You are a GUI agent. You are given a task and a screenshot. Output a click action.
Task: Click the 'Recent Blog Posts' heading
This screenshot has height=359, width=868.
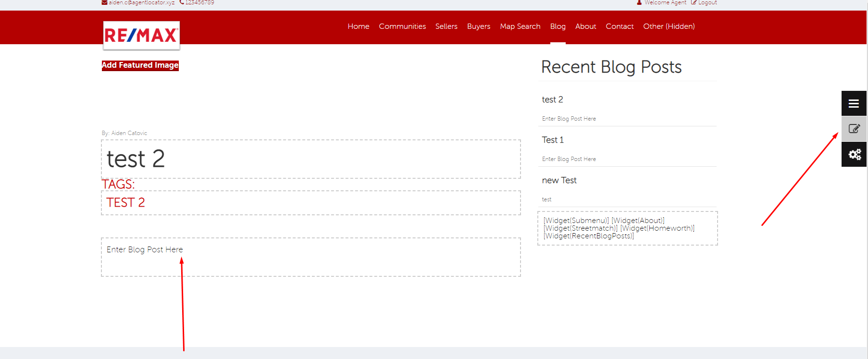[x=611, y=67]
